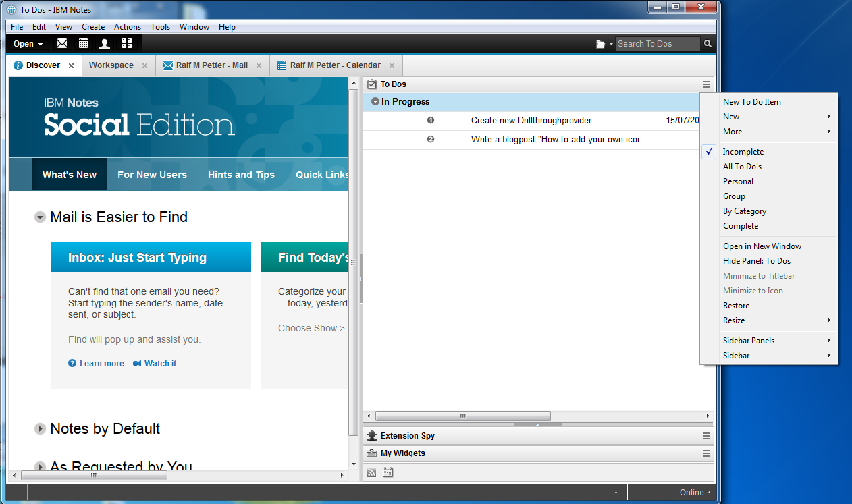Screen dimensions: 852x504
Task: Select the checked Incomplete view option
Action: (x=743, y=152)
